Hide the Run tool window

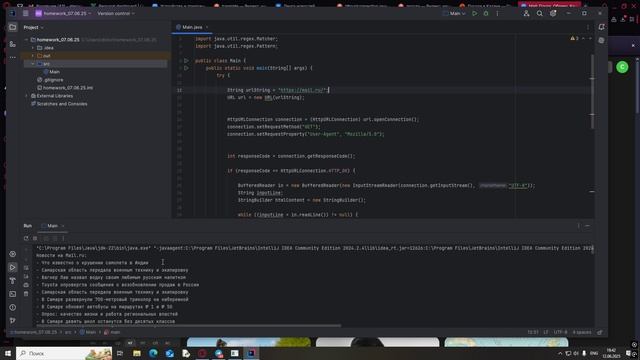(x=587, y=226)
